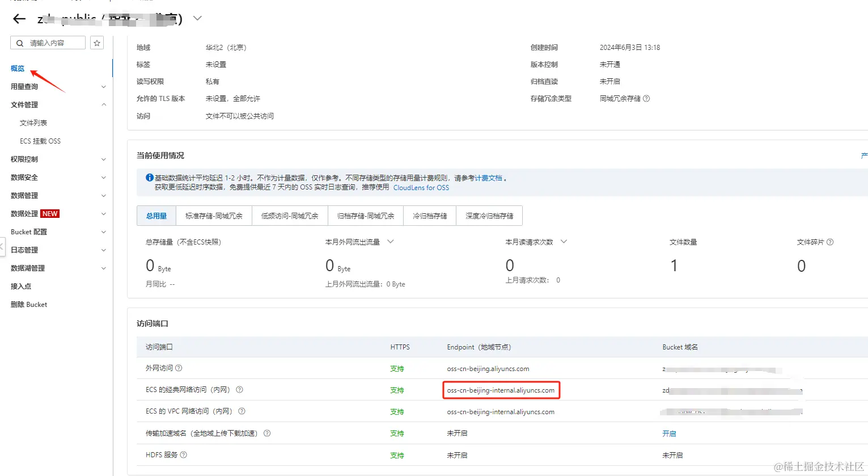Screen dimensions: 868x476
Task: Click the magnifier icon in sidebar search
Action: click(20, 43)
